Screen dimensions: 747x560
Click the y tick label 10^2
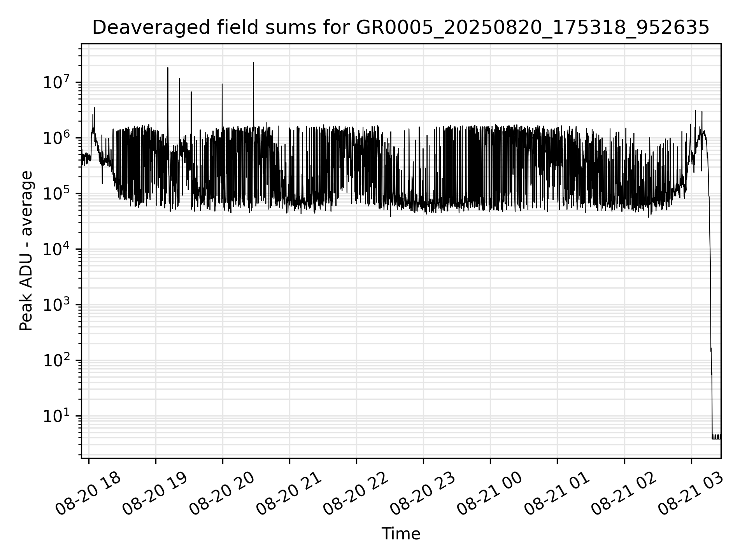pyautogui.click(x=56, y=360)
